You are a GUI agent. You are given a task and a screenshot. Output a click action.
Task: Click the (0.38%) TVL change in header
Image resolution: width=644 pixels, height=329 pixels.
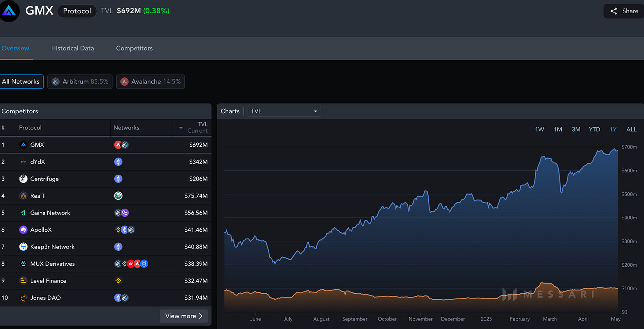[156, 11]
